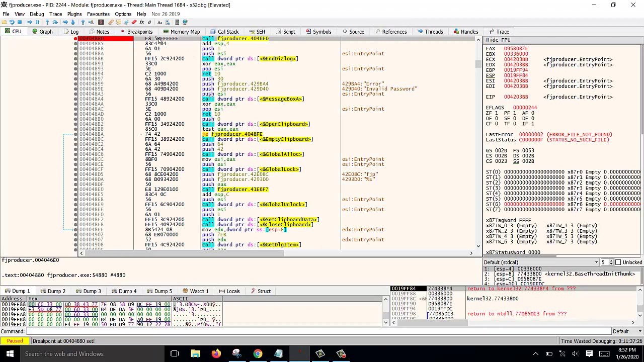The height and width of the screenshot is (362, 644).
Task: Open the Calculator toolbar icon
Action: [177, 22]
